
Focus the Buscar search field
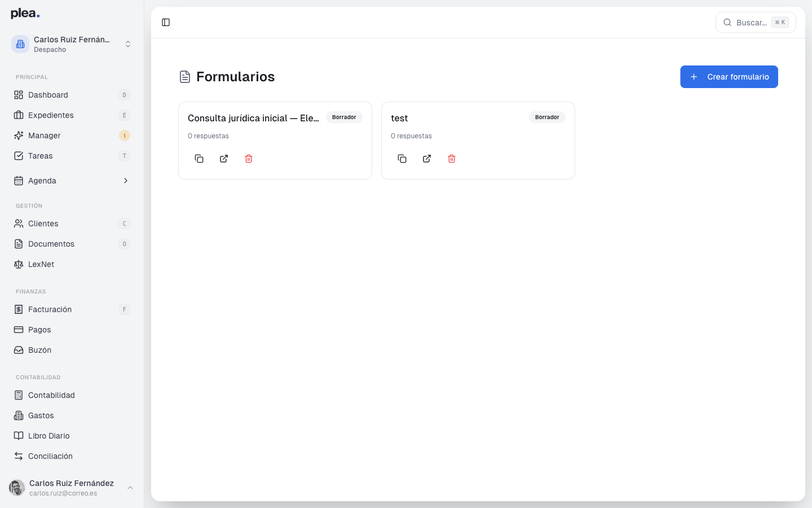point(756,23)
